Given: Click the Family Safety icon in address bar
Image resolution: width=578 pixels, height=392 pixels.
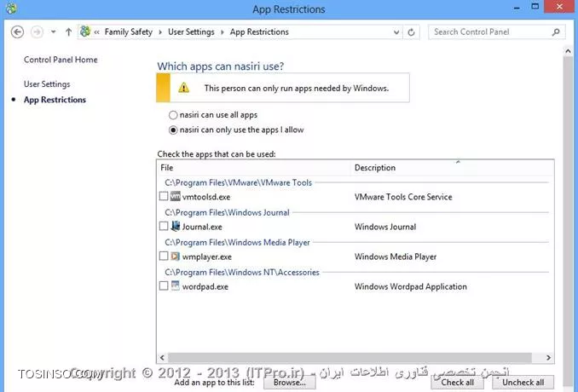Looking at the screenshot, I should 85,32.
